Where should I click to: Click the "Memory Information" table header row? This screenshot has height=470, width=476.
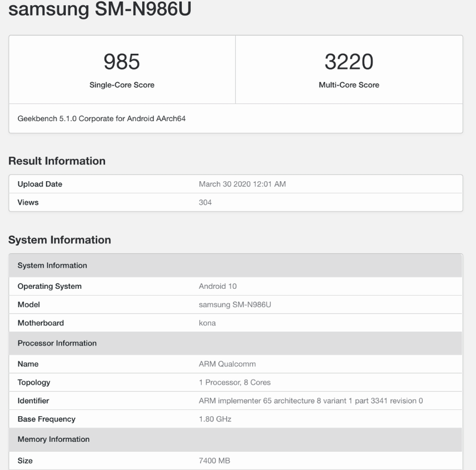coord(236,439)
